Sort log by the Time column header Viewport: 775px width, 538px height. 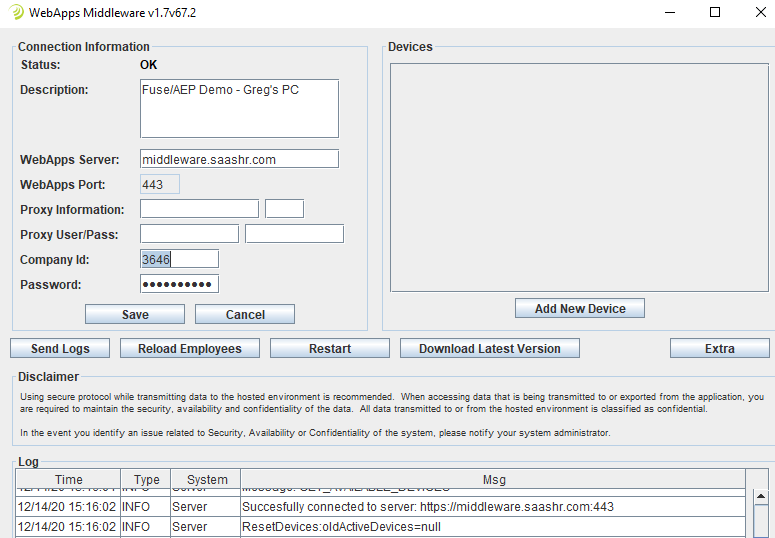[69, 480]
